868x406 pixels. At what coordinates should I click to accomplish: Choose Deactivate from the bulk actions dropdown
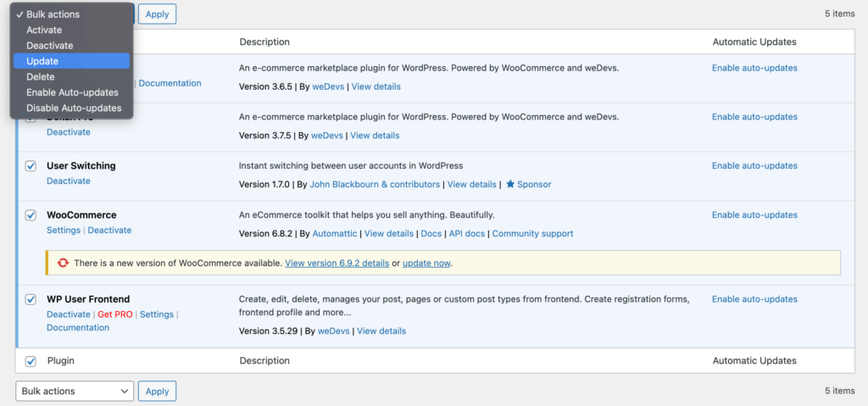click(71, 46)
